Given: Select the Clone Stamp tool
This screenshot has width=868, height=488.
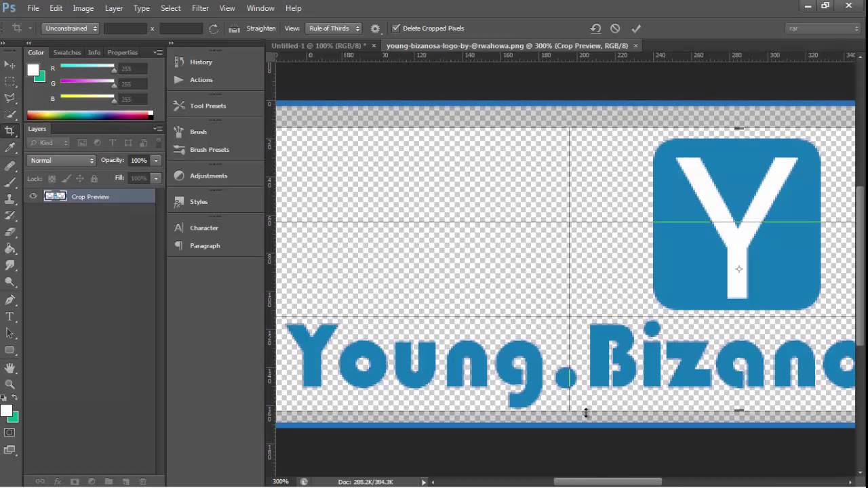Looking at the screenshot, I should (10, 199).
